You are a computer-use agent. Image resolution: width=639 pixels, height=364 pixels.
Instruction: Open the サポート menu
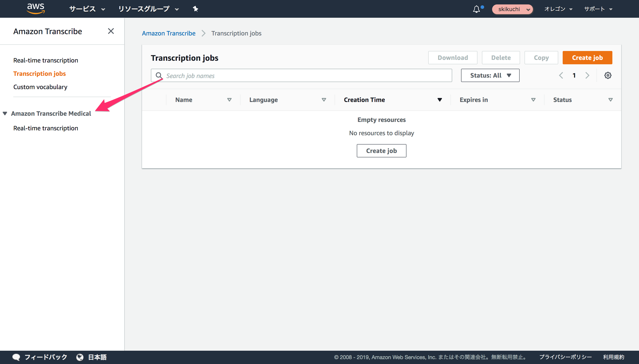coord(598,9)
